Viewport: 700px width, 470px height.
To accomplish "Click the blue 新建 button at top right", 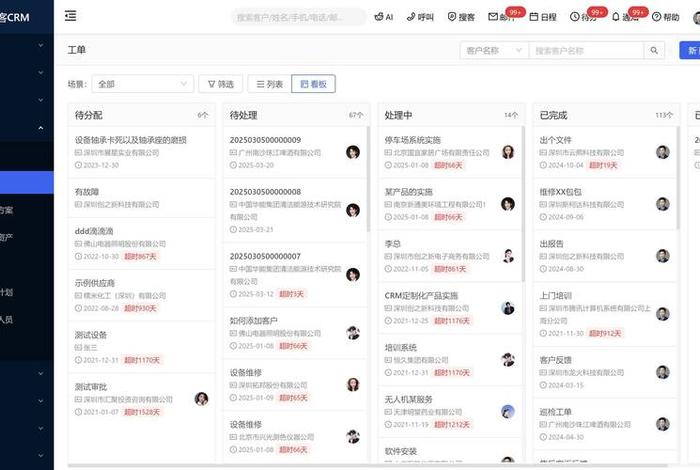I will pos(690,50).
